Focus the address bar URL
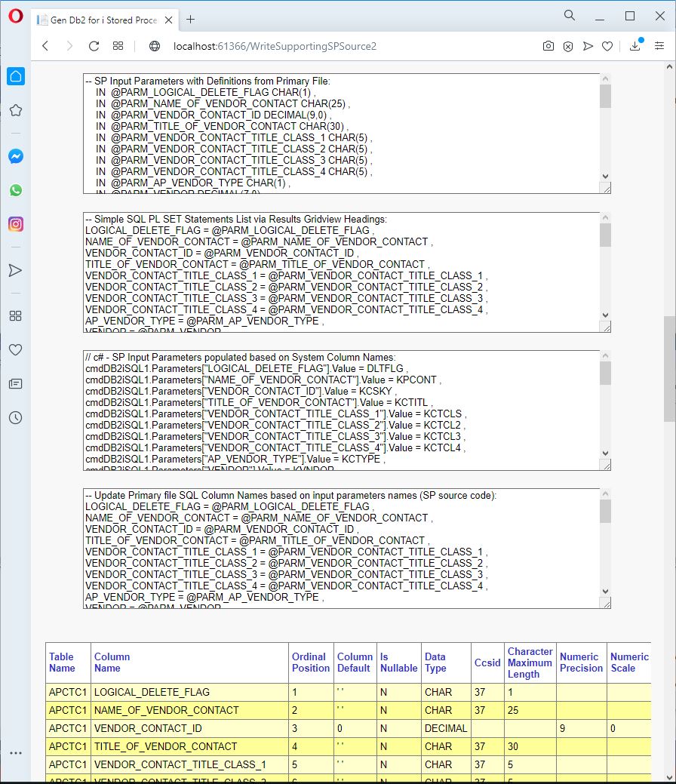This screenshot has width=676, height=784. point(275,46)
